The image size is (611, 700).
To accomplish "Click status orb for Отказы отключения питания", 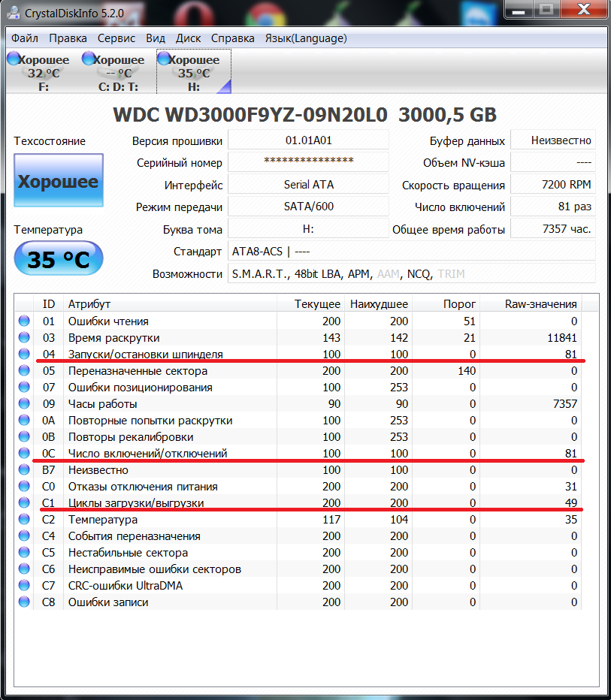I will tap(24, 486).
